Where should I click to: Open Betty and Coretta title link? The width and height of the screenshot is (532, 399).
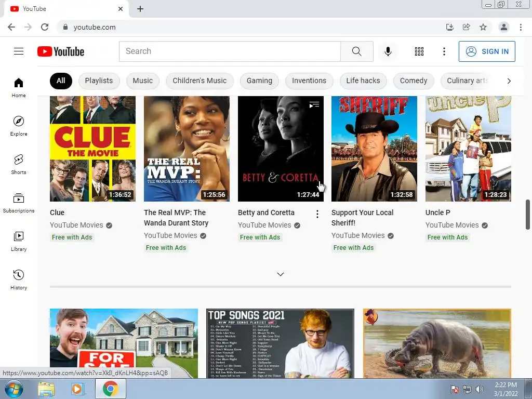(266, 212)
